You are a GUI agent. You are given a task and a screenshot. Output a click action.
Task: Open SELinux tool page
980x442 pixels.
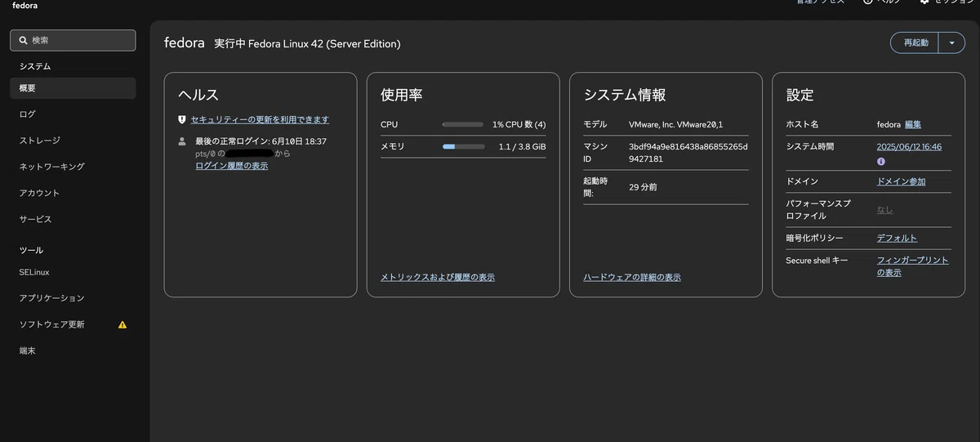(73, 272)
